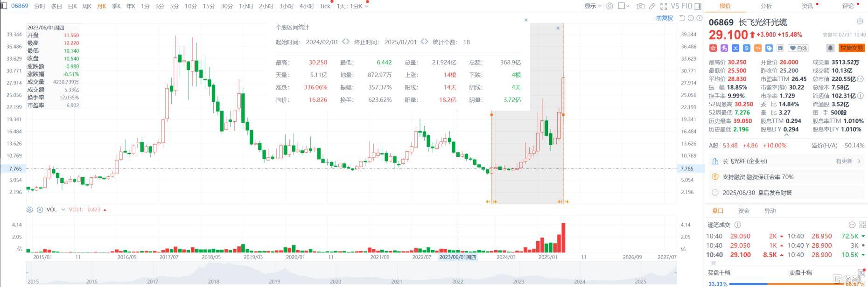Close the range selection overlay
This screenshot has height=287, width=868.
click(558, 28)
